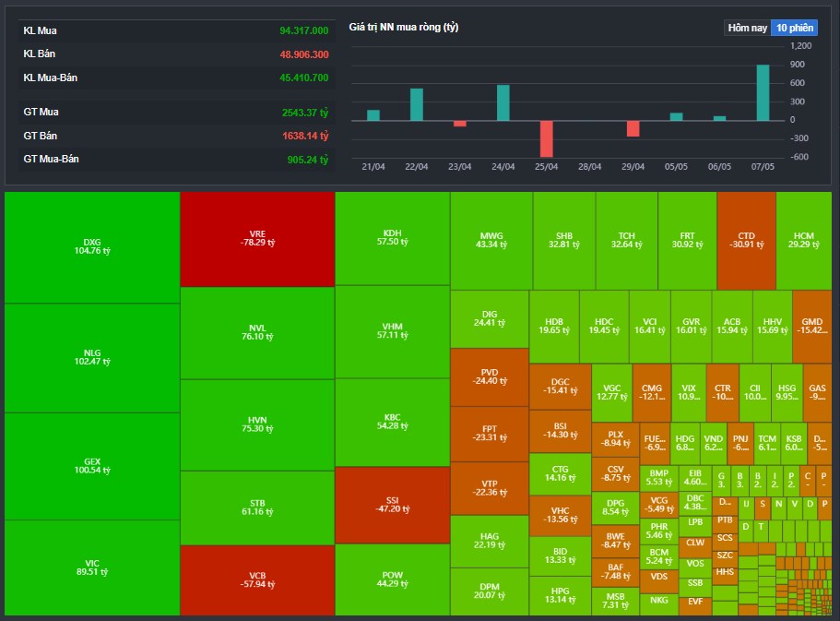Open the BID 13.33 tỷ tile
Viewport: 840px width, 621px height.
tap(561, 556)
